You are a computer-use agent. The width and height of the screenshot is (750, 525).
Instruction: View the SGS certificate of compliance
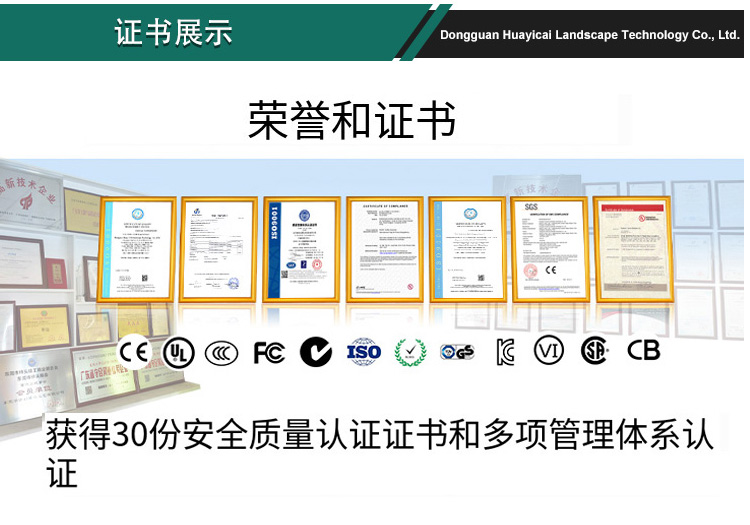click(550, 248)
